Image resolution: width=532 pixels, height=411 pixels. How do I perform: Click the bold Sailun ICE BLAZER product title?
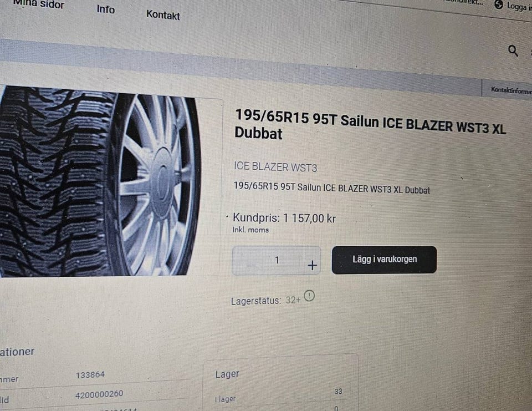click(370, 124)
